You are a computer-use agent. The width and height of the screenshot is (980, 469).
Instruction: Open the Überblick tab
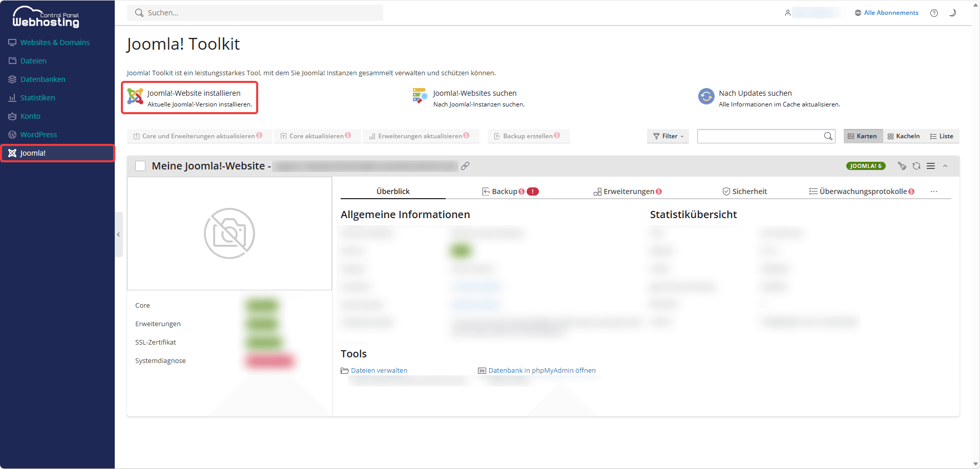393,191
